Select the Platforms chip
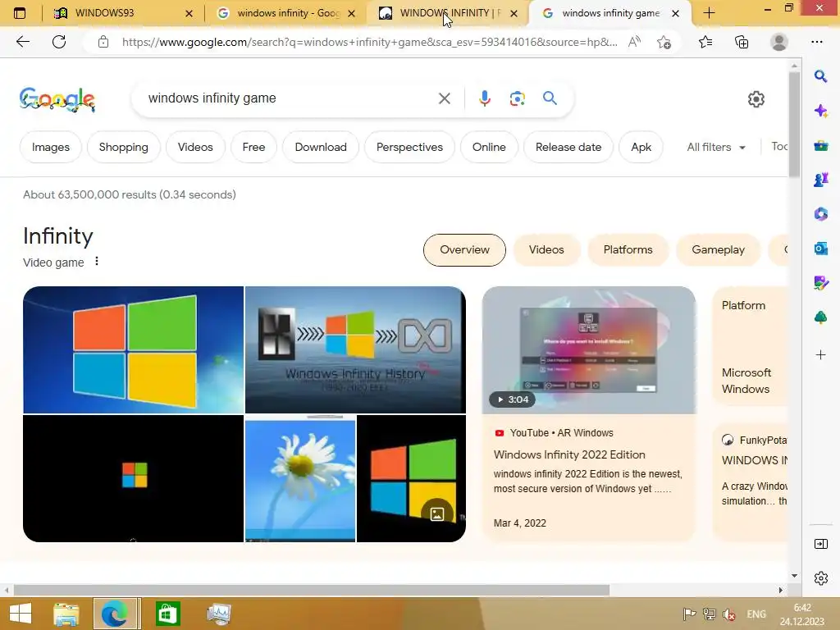 628,249
